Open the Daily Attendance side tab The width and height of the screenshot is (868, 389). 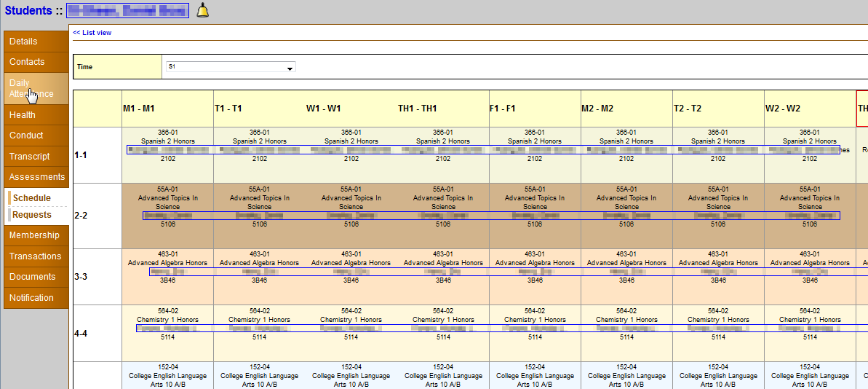36,89
